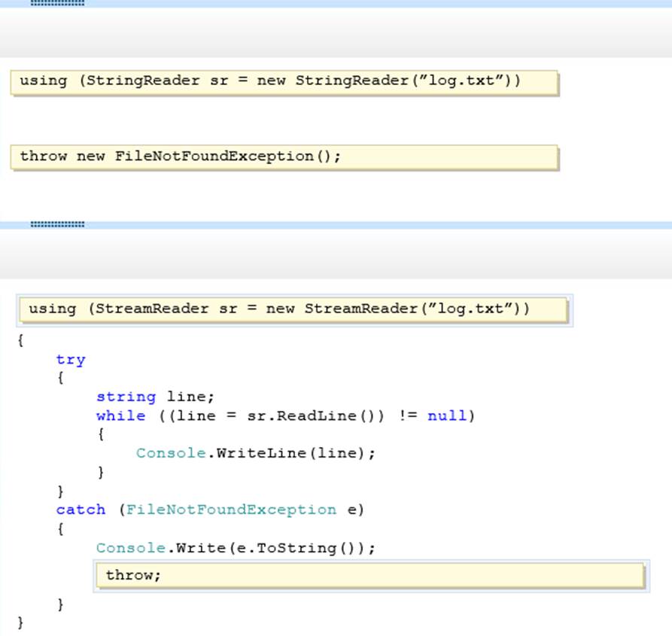Click the StreamReader using statement block
The height and width of the screenshot is (636, 672).
pyautogui.click(x=293, y=309)
